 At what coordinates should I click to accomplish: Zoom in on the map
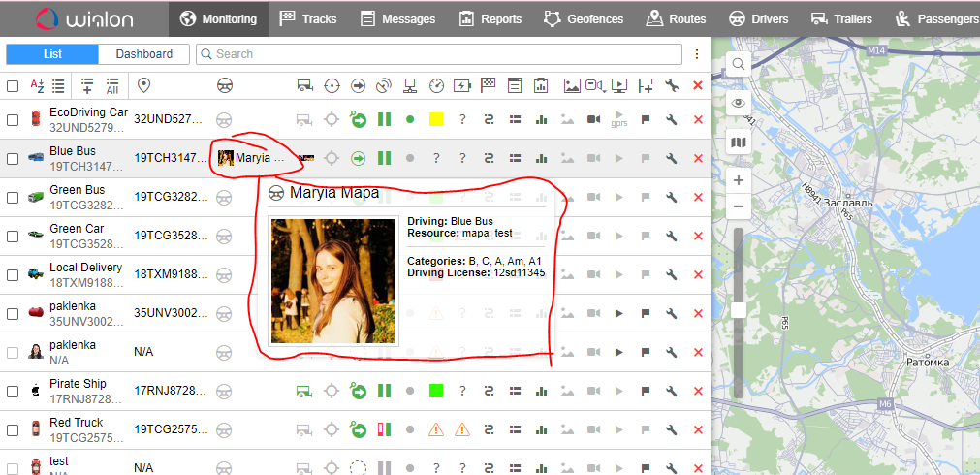739,181
